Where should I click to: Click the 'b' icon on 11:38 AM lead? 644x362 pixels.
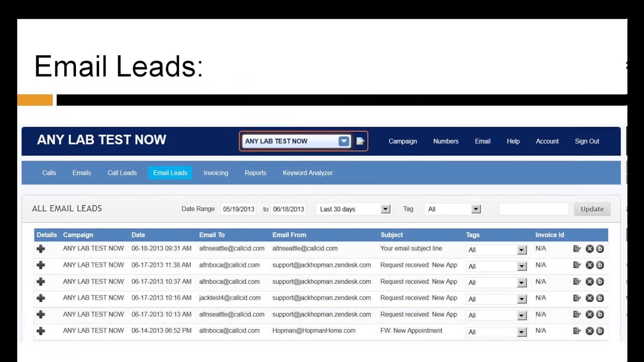600,265
